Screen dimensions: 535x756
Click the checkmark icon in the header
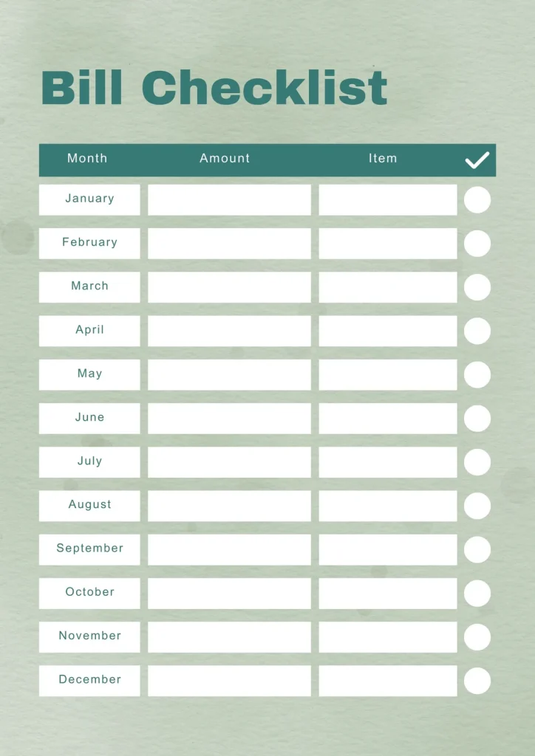pyautogui.click(x=477, y=160)
